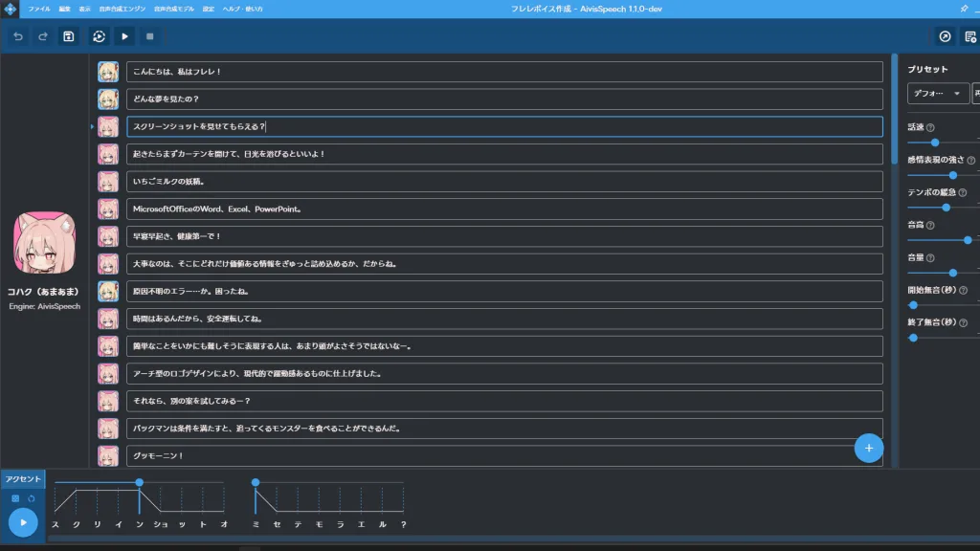The height and width of the screenshot is (551, 980).
Task: Click the play triangle in the top toolbar
Action: [x=125, y=37]
